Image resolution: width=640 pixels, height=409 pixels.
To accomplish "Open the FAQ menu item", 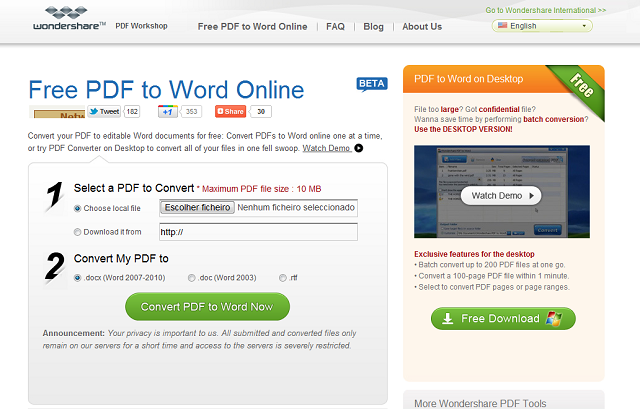I will coord(335,26).
